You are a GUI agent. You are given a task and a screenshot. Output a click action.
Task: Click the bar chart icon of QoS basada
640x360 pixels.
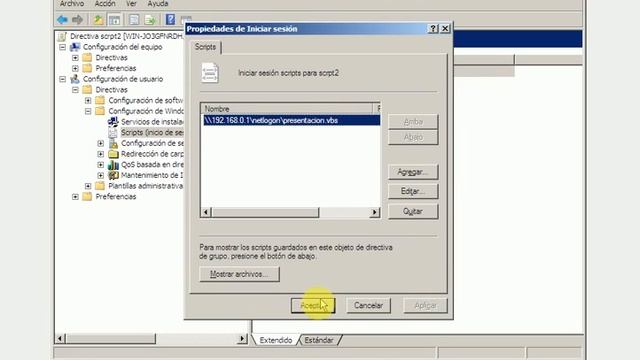coord(113,164)
